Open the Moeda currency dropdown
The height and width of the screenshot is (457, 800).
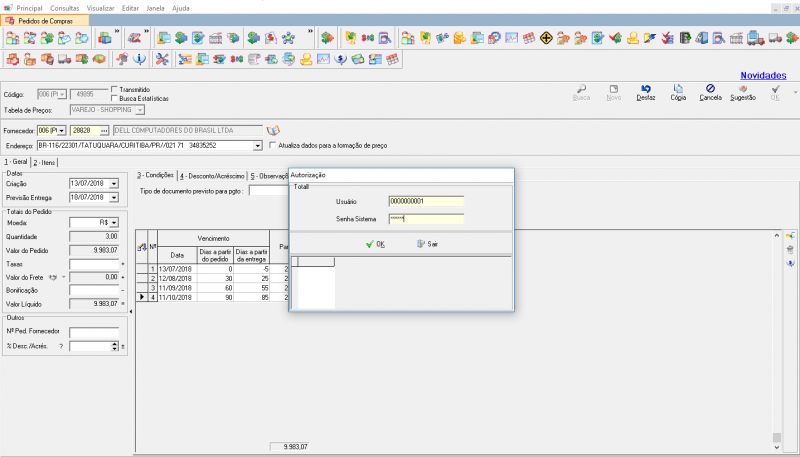point(114,223)
